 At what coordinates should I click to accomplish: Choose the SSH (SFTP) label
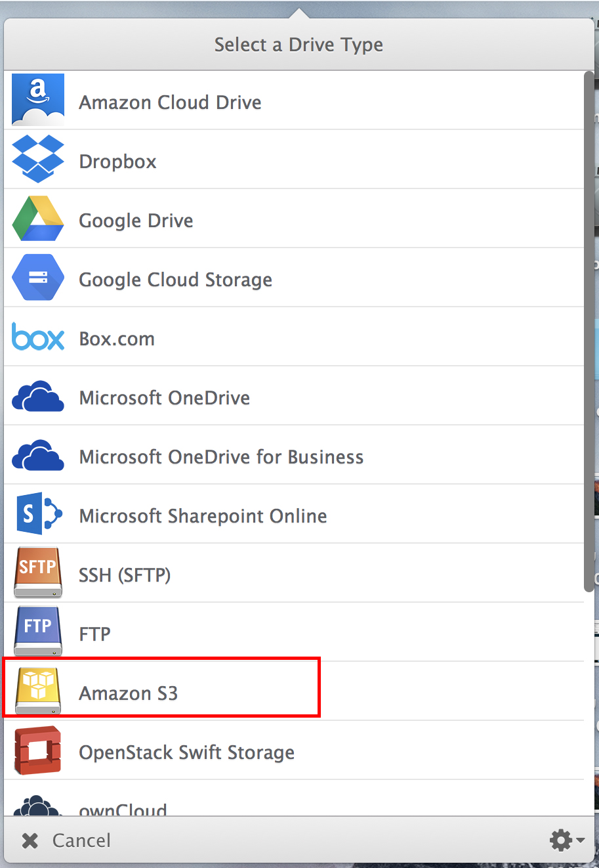[x=125, y=575]
